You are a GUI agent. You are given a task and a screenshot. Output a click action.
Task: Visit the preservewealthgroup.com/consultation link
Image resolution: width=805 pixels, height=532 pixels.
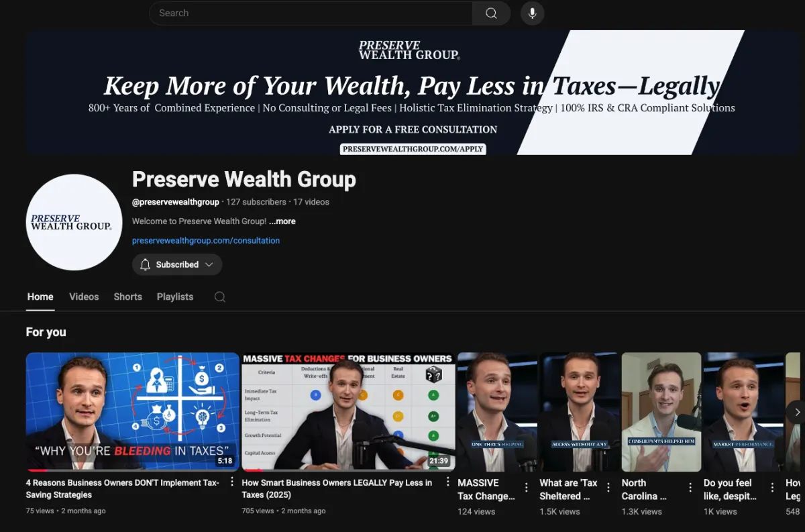[x=206, y=240]
